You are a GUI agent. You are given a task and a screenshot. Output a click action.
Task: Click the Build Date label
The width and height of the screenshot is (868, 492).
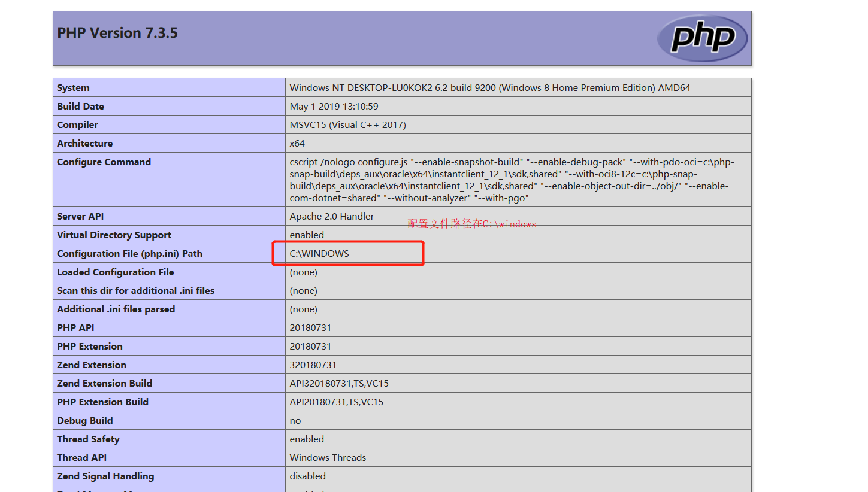coord(80,107)
